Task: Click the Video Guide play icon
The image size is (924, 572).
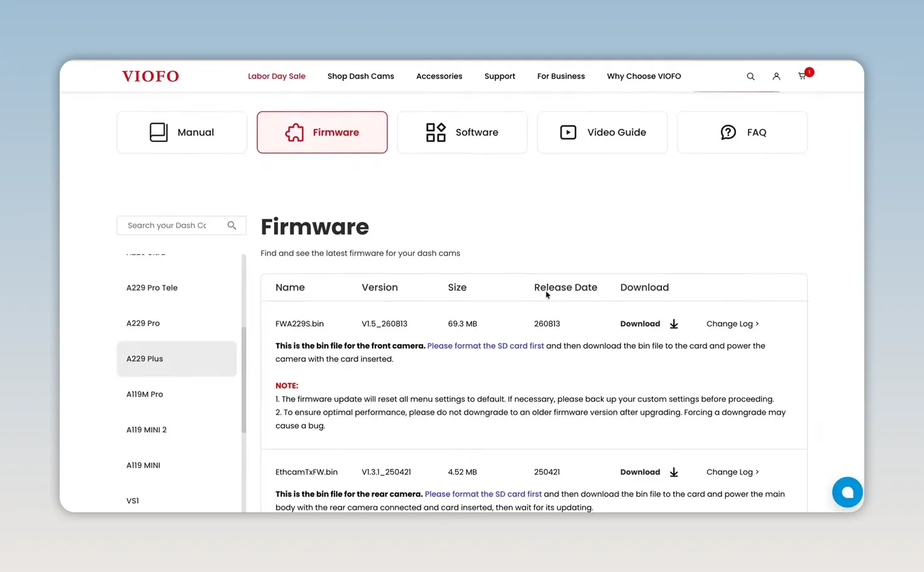Action: (568, 132)
